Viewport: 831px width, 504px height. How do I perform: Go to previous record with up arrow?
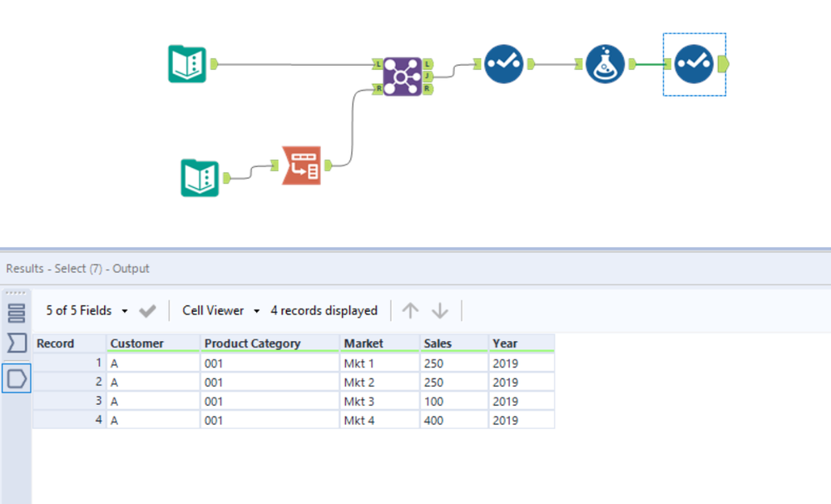click(x=410, y=310)
